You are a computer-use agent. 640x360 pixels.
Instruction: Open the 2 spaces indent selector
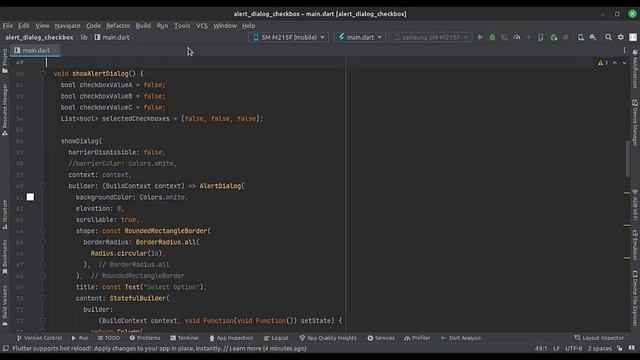(x=600, y=349)
